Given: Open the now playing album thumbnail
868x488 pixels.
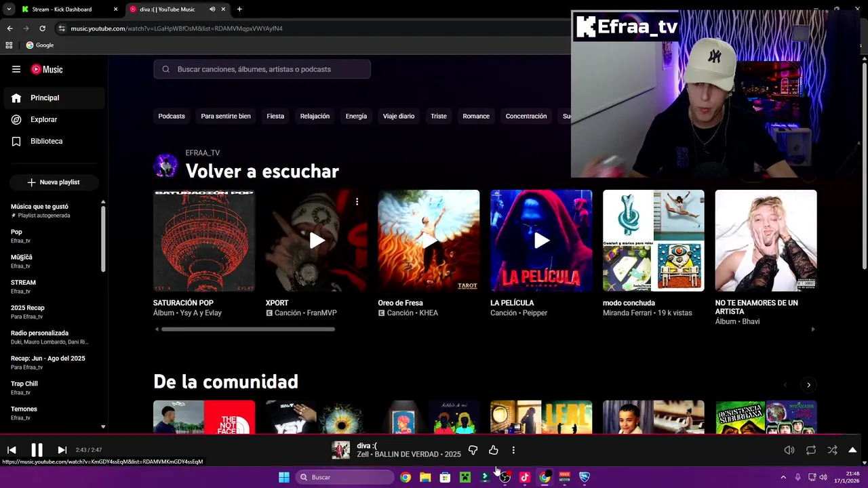Looking at the screenshot, I should (340, 450).
